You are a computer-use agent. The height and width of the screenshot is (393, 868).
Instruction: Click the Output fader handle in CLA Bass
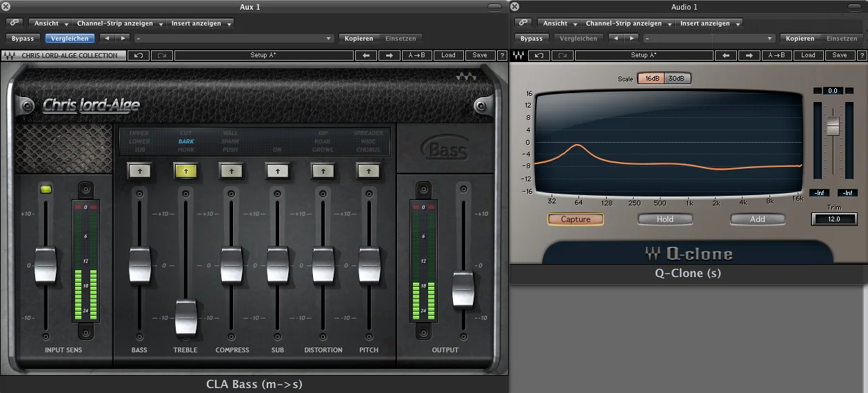[x=463, y=289]
